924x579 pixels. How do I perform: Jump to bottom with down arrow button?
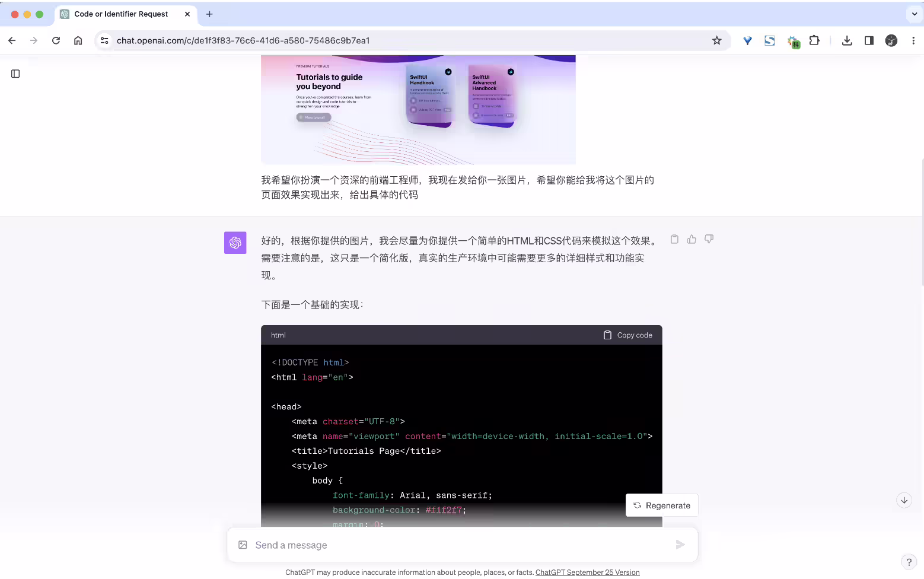pyautogui.click(x=904, y=500)
